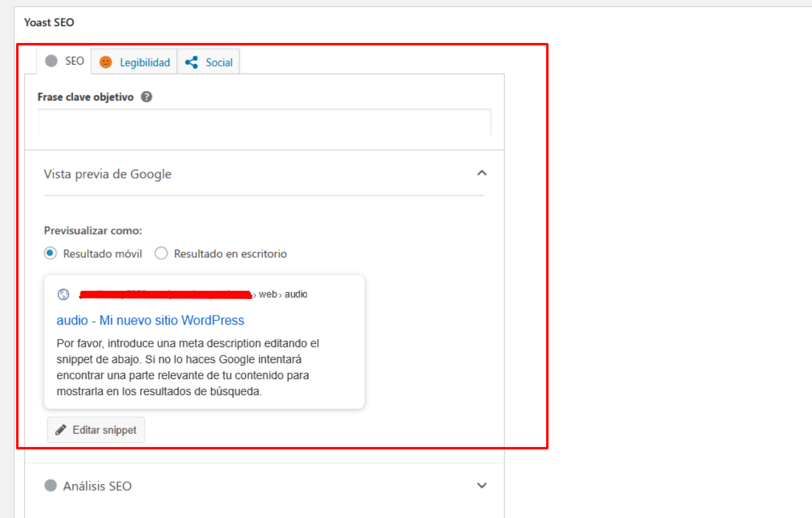Switch to the Legibilidad tab

pos(134,62)
